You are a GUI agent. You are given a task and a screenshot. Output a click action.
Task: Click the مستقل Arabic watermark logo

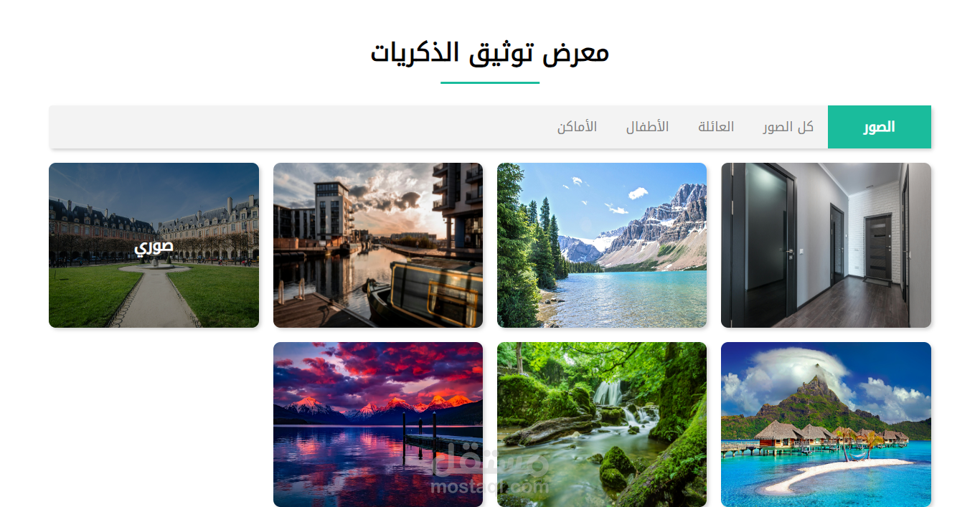pos(491,461)
